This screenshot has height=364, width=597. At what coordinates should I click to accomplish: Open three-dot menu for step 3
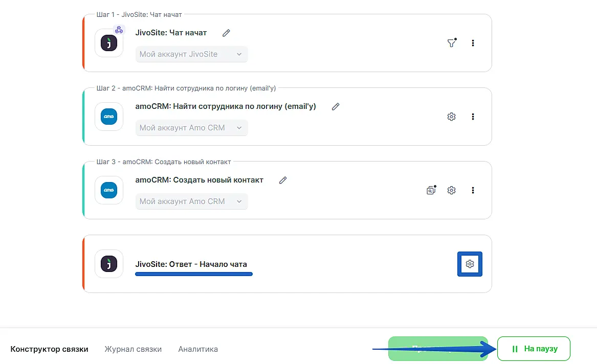tap(473, 190)
